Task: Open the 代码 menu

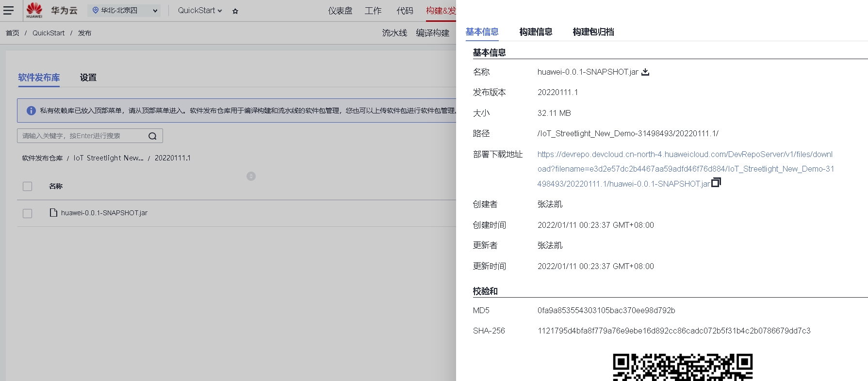Action: (405, 11)
